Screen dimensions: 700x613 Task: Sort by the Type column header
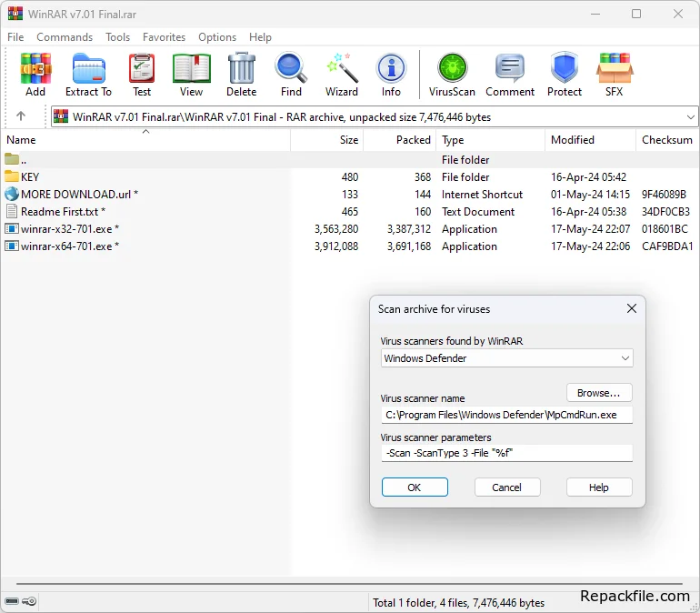(x=491, y=140)
